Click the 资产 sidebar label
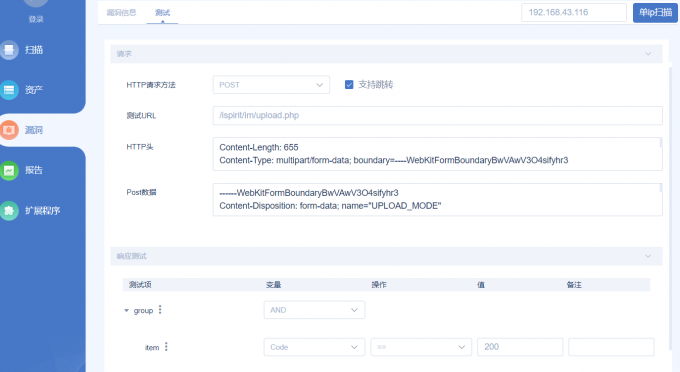Viewport: 680px width, 372px height. click(x=34, y=90)
